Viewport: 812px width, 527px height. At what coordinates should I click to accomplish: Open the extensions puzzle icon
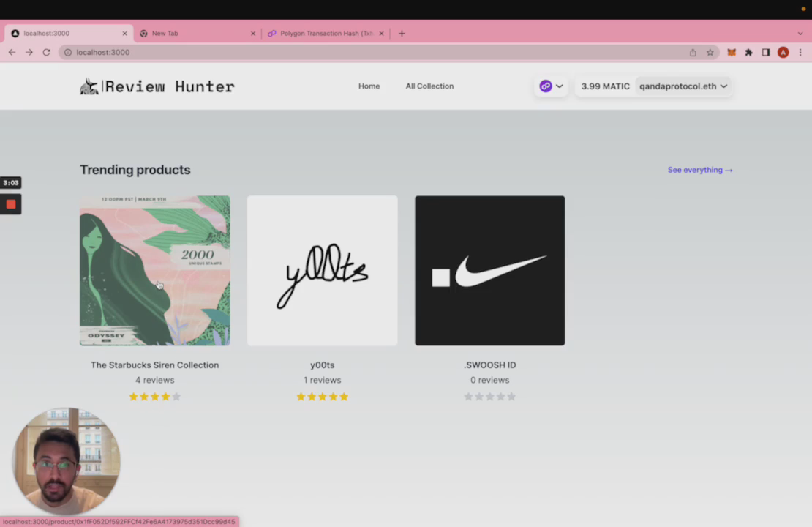pyautogui.click(x=749, y=53)
